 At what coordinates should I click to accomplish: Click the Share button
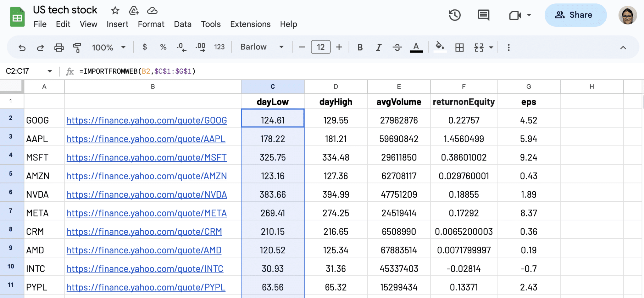point(575,15)
